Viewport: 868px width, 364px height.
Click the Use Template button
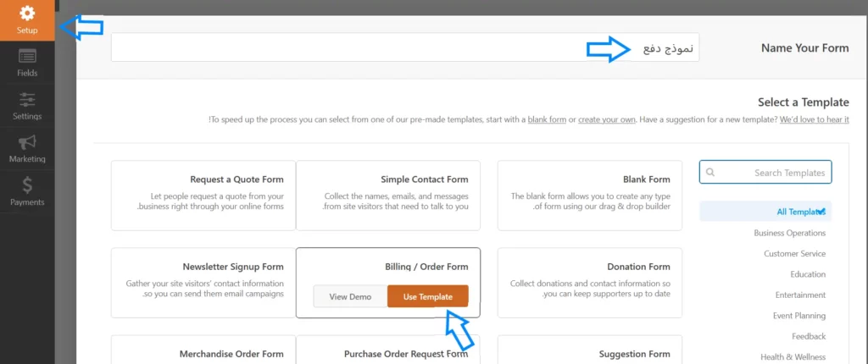pos(427,296)
